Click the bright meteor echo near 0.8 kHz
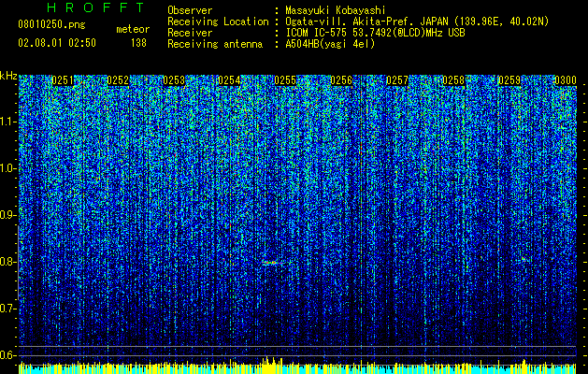This screenshot has width=588, height=374. [273, 263]
